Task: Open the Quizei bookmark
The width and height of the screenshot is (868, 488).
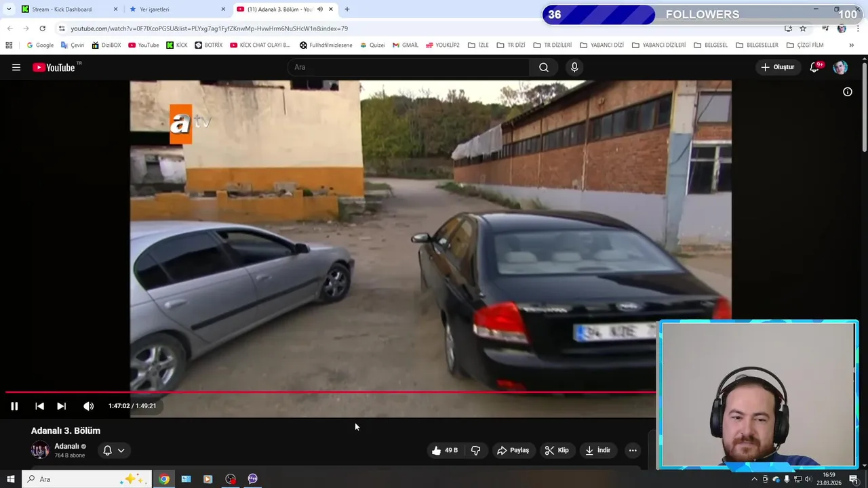Action: tap(372, 45)
